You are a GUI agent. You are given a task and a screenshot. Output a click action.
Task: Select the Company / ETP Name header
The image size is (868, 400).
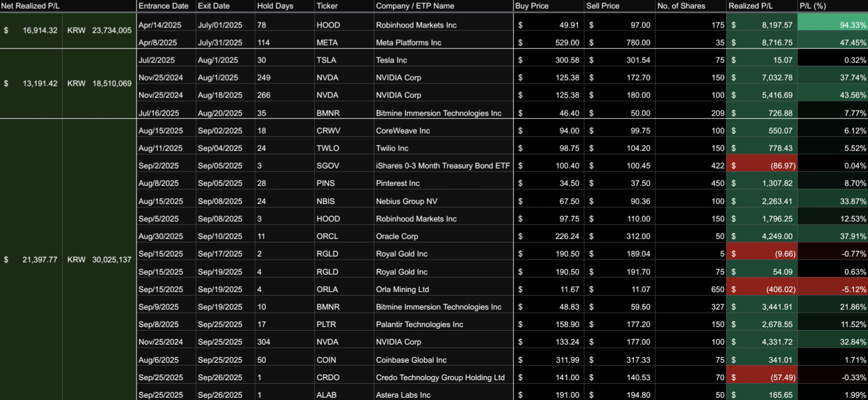pos(443,6)
